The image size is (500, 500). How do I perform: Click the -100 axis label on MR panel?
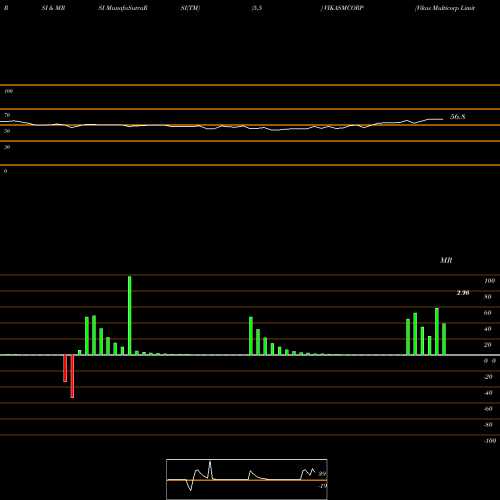490,441
